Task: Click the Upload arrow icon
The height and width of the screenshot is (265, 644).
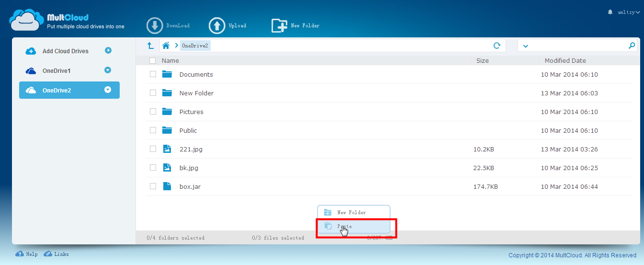Action: (x=217, y=26)
